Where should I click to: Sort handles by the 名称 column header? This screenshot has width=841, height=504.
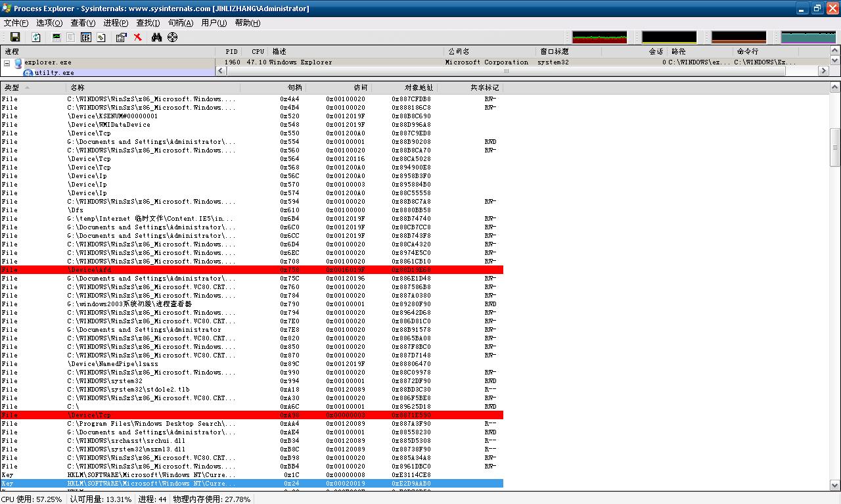click(153, 87)
